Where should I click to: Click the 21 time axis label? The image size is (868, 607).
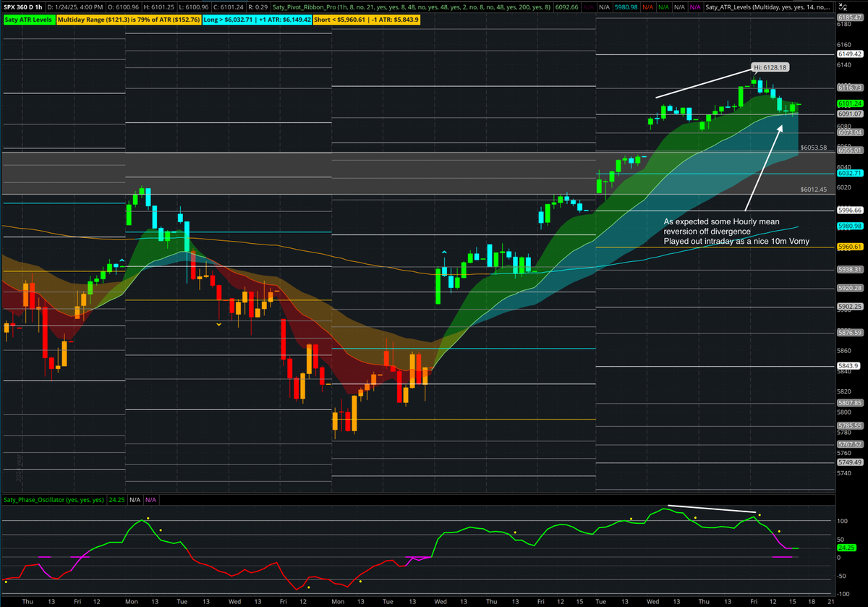[831, 601]
